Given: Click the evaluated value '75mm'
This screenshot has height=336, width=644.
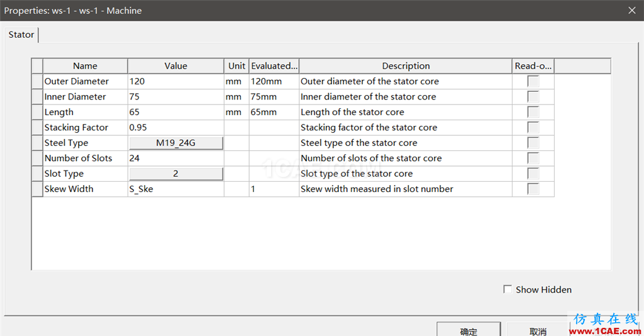Looking at the screenshot, I should pyautogui.click(x=274, y=96).
